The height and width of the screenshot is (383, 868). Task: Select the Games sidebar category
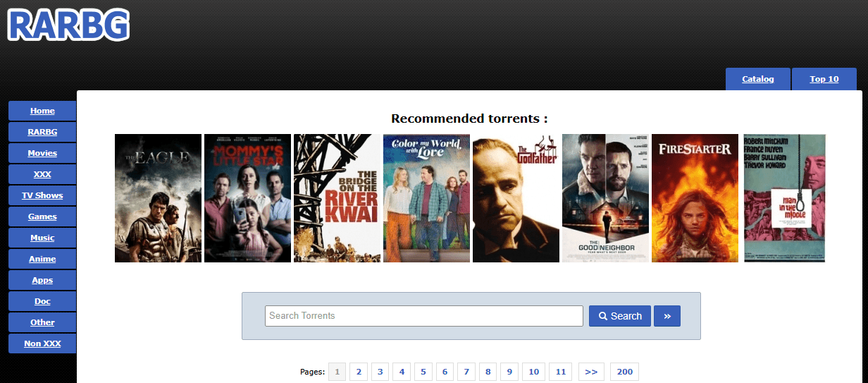[42, 217]
